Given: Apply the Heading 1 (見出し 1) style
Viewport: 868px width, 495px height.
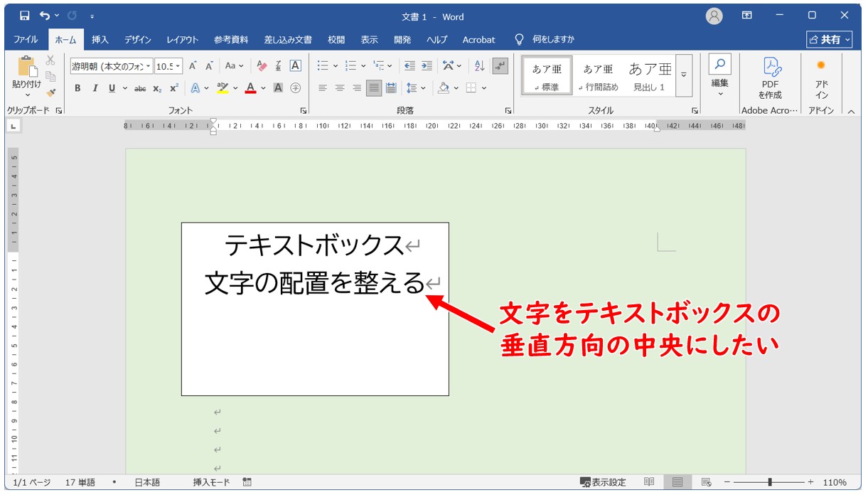Looking at the screenshot, I should pyautogui.click(x=649, y=76).
